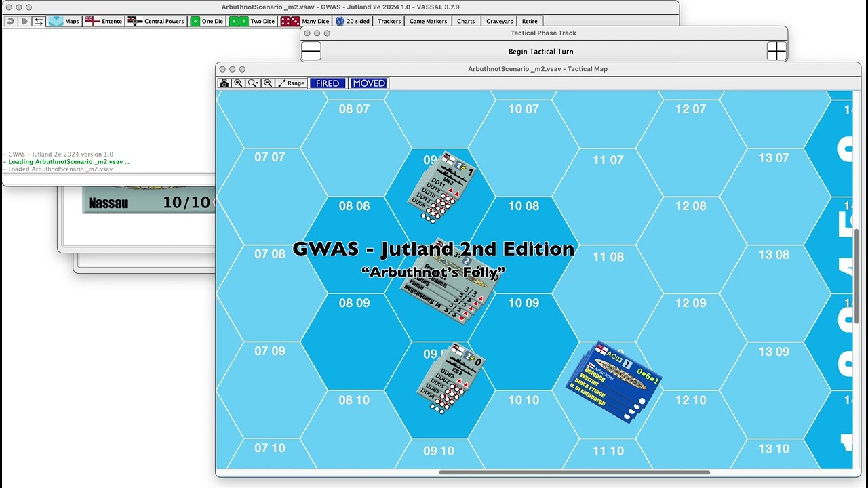Open the Maps button

coord(64,21)
